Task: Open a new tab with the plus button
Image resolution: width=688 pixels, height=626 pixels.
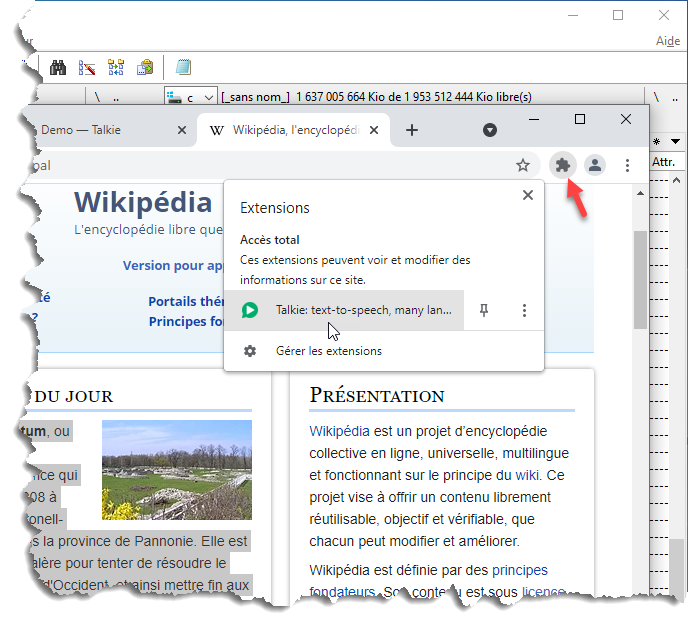Action: (x=411, y=130)
